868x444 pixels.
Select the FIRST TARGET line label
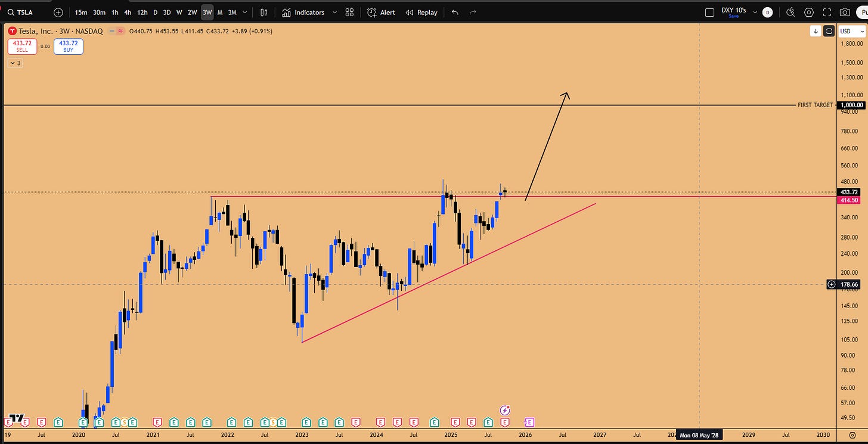tap(815, 105)
